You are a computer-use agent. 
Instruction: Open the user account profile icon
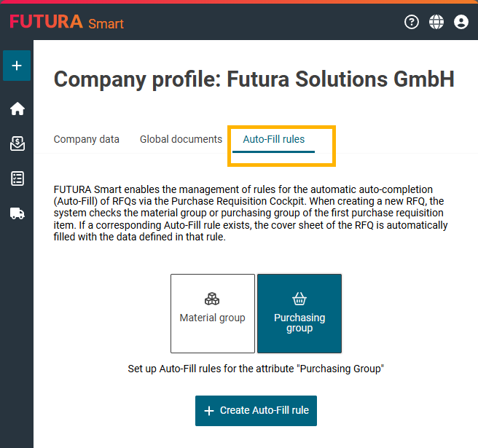point(461,22)
